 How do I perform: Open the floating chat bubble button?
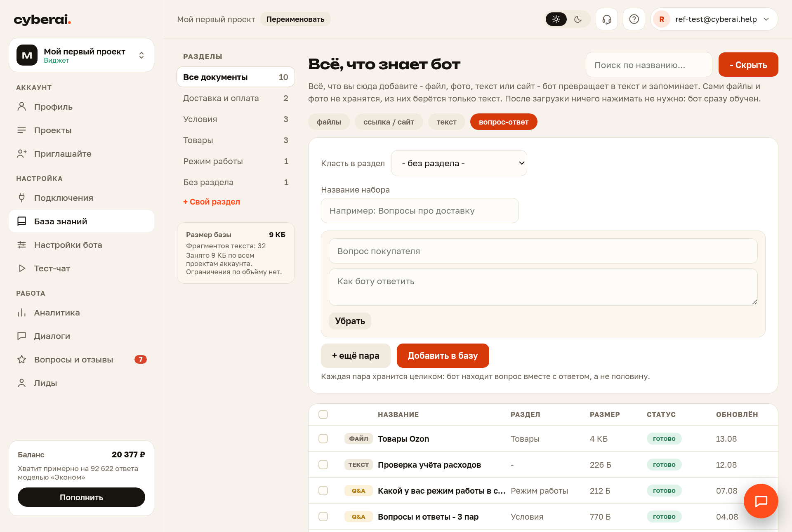pos(761,501)
